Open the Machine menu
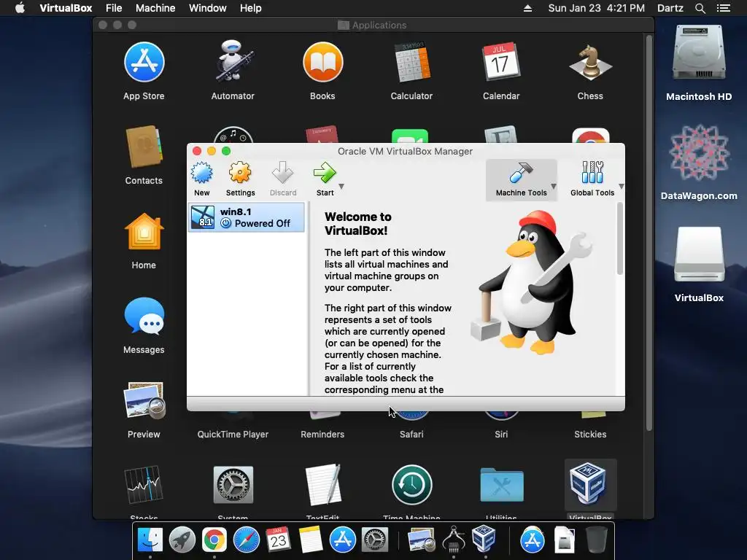The width and height of the screenshot is (747, 560). coord(155,8)
